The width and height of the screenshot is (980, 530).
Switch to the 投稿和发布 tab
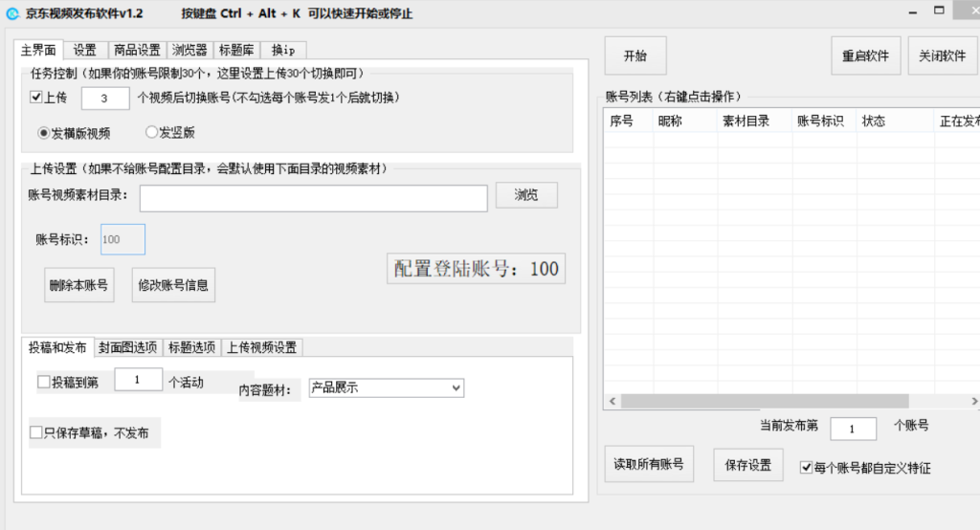57,347
